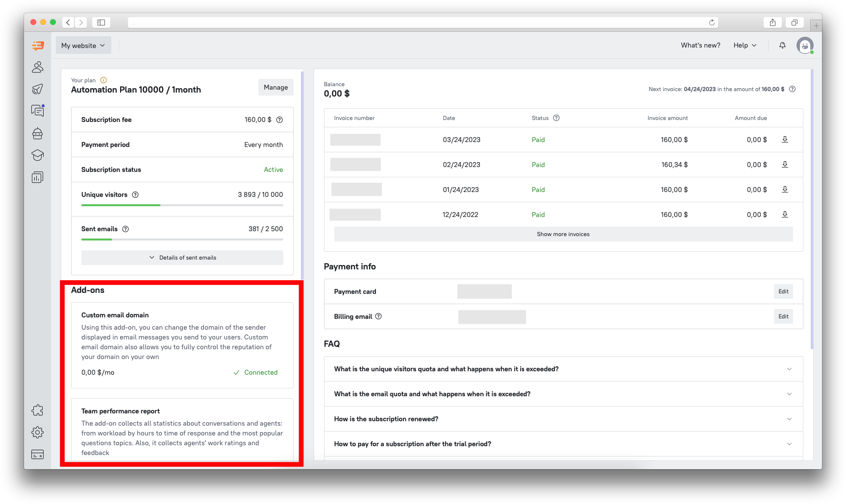Expand the pay after trial period FAQ

pyautogui.click(x=563, y=444)
